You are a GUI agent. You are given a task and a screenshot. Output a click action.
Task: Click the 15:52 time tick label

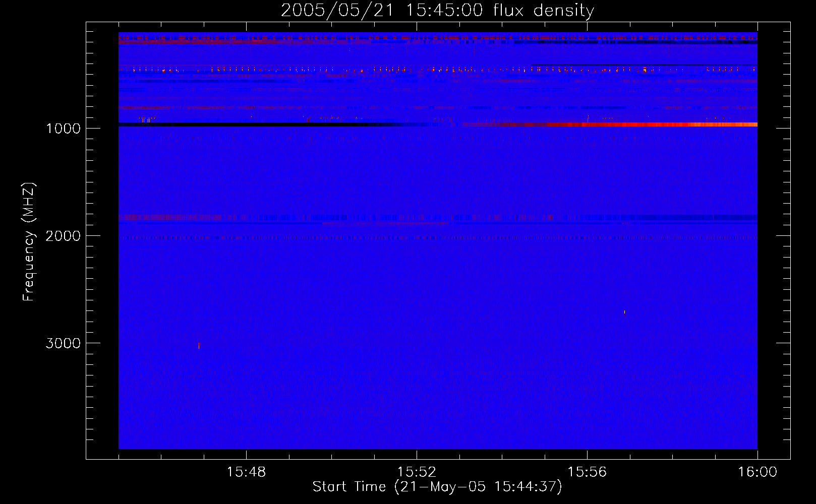[417, 472]
